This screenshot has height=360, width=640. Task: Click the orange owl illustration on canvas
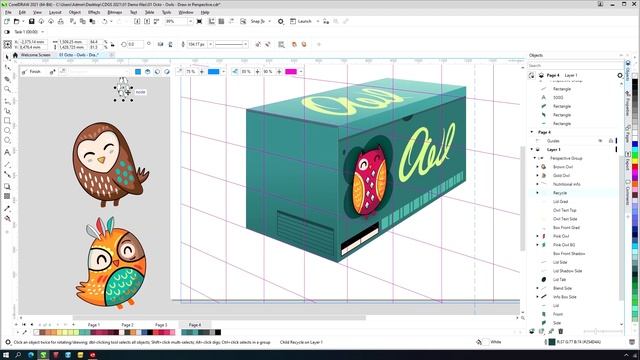coord(111,262)
